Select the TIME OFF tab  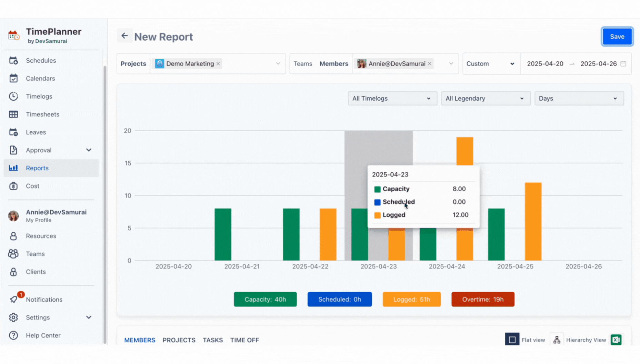[244, 340]
